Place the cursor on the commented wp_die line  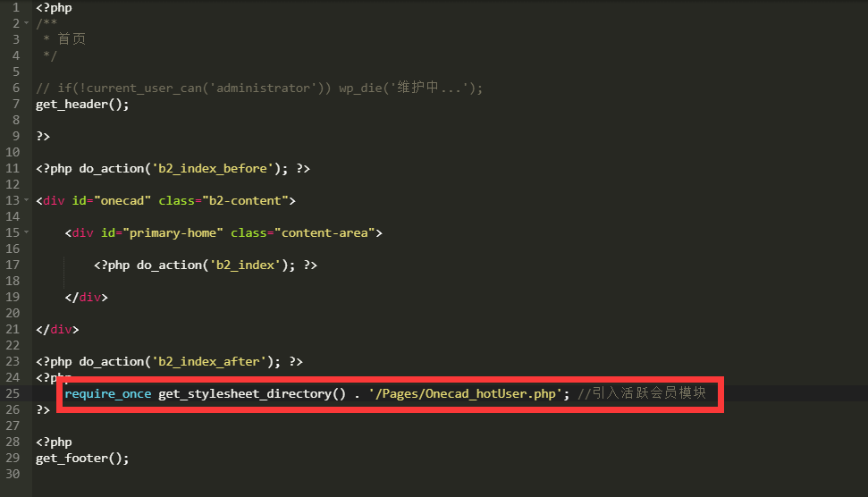coord(259,88)
